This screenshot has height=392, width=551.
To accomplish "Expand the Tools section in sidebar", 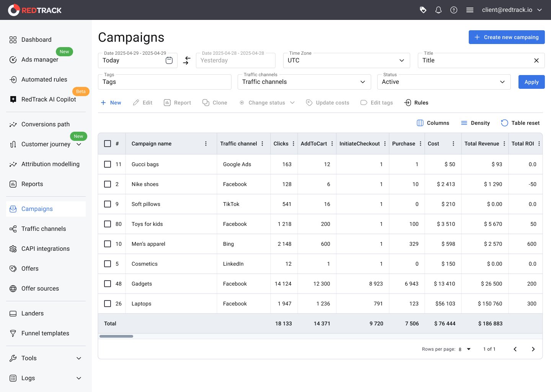I will 46,358.
